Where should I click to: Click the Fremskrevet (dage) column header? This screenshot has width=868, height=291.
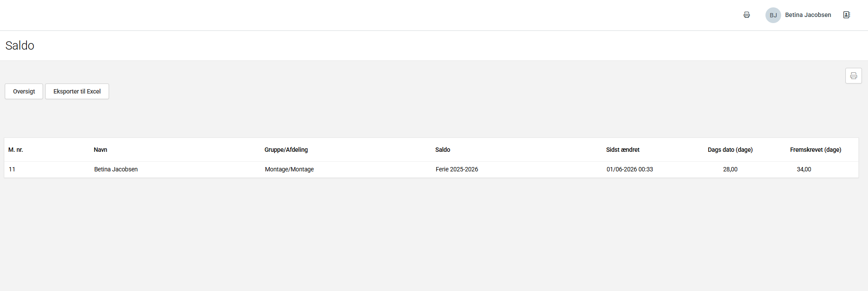coord(815,150)
